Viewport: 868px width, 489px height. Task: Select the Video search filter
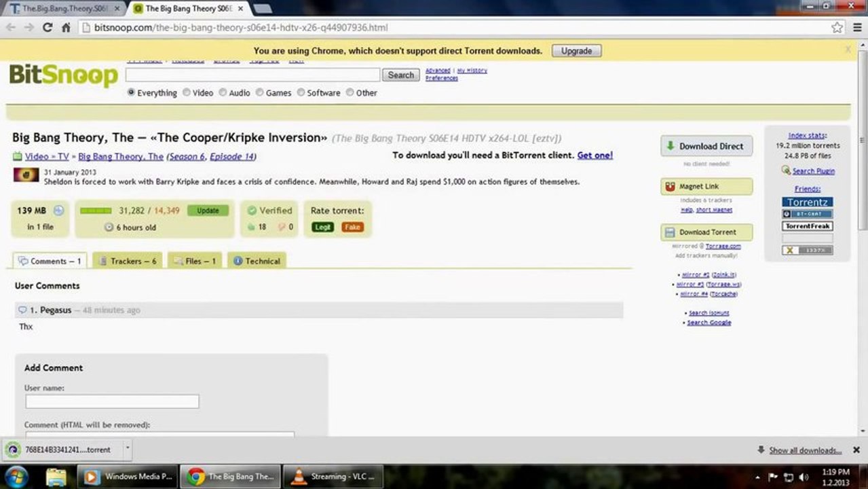click(186, 92)
